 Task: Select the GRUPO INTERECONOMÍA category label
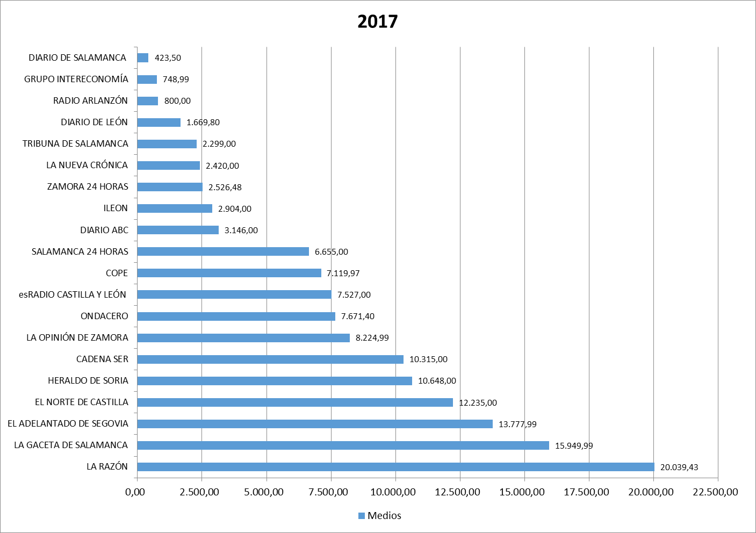[76, 79]
